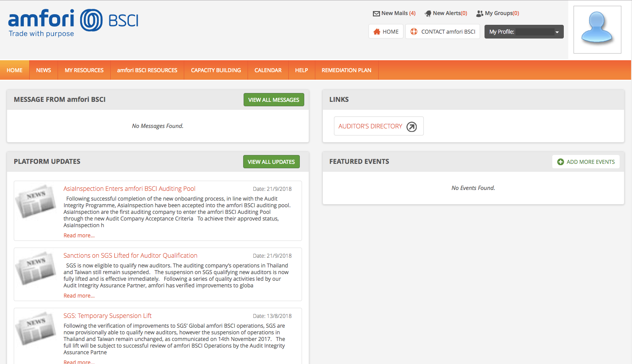This screenshot has width=632, height=364.
Task: Click the user avatar profile picture
Action: (x=597, y=30)
